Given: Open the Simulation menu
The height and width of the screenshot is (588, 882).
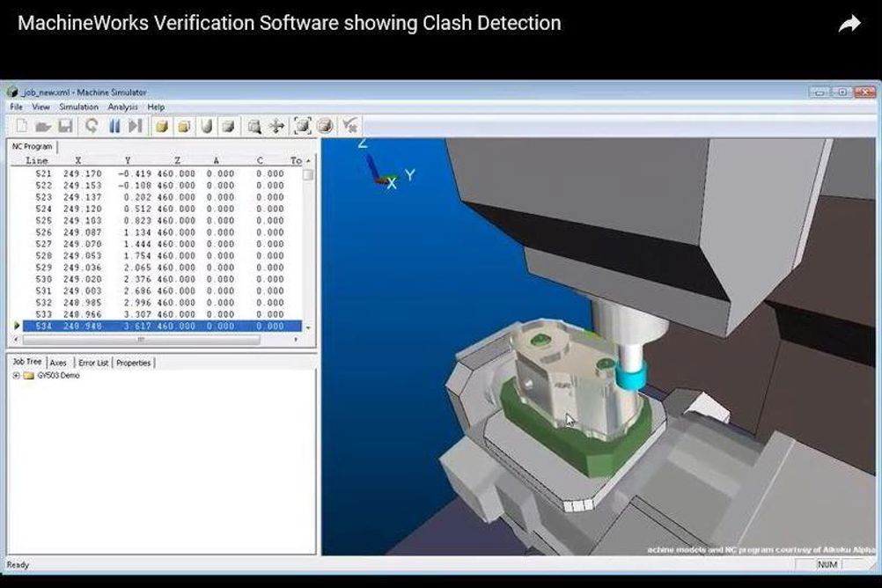Looking at the screenshot, I should click(78, 107).
